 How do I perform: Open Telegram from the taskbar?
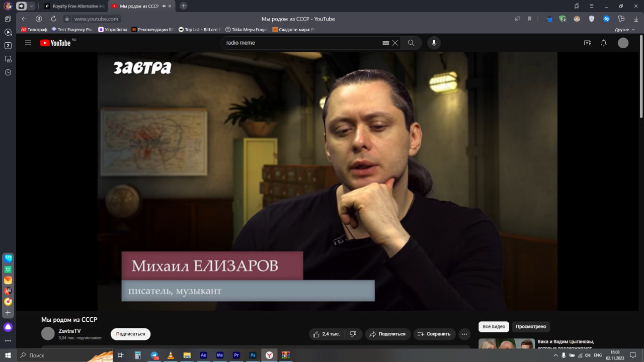[x=155, y=355]
